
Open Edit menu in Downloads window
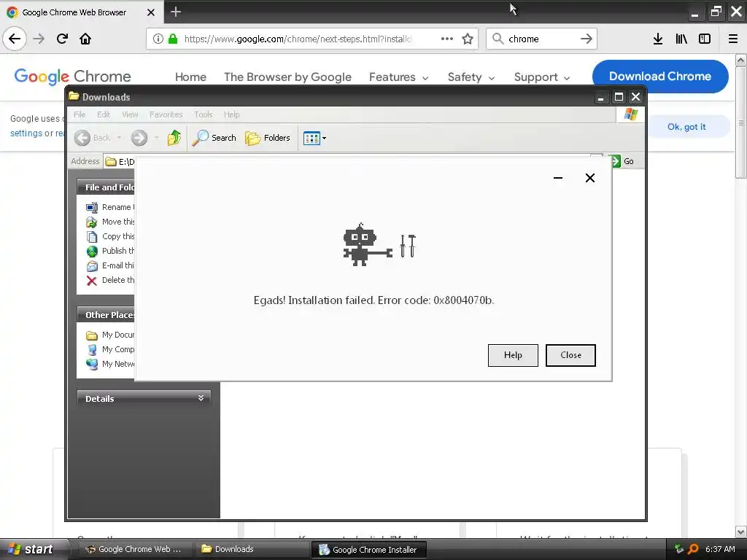[x=104, y=114]
